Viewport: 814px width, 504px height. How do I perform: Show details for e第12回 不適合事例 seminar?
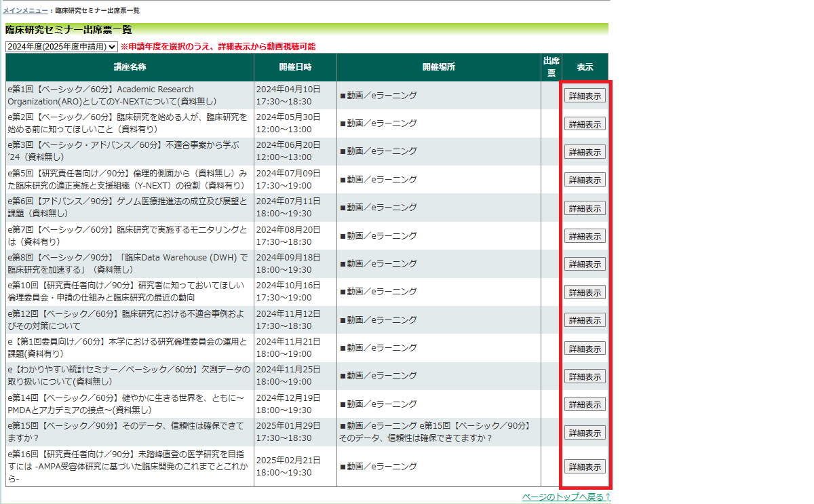coord(585,320)
